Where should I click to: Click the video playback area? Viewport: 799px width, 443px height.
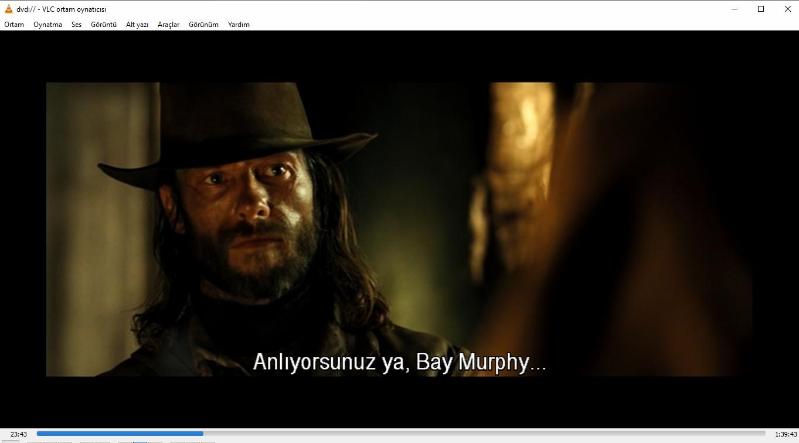pos(400,229)
